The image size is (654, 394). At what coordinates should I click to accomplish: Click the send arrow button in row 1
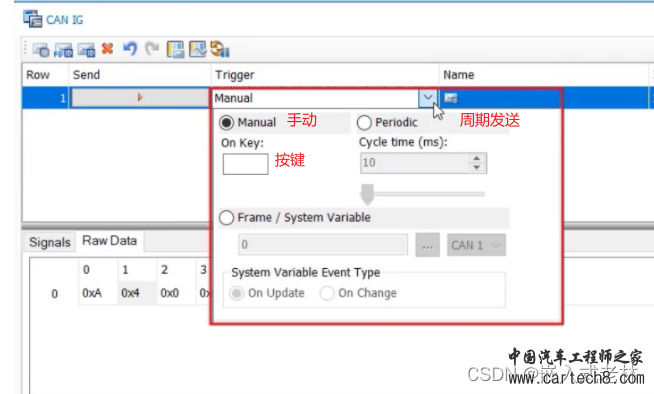[x=140, y=98]
